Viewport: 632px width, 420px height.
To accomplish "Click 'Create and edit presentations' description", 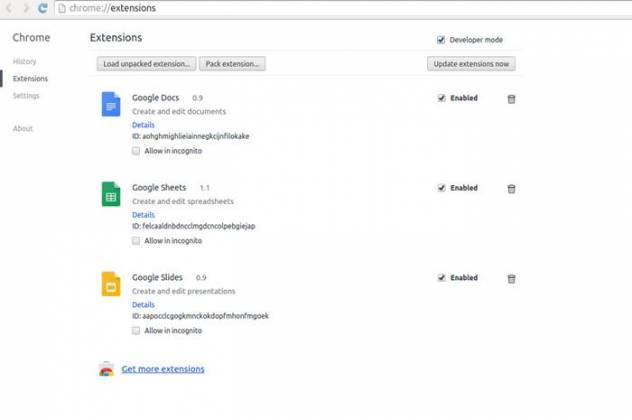I will tap(183, 291).
